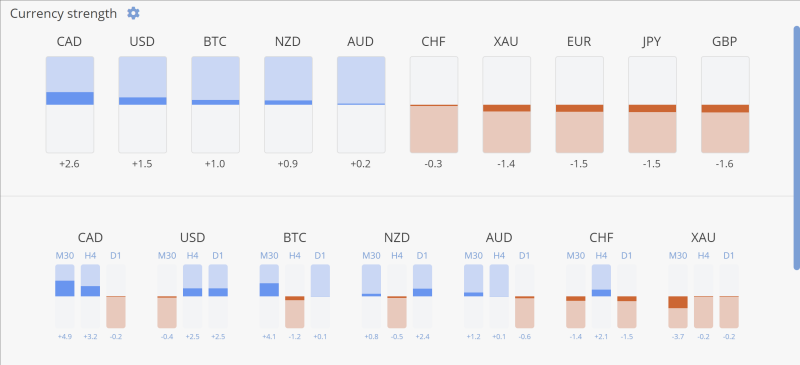Click the NZD strength bar showing +0.9

click(x=288, y=105)
